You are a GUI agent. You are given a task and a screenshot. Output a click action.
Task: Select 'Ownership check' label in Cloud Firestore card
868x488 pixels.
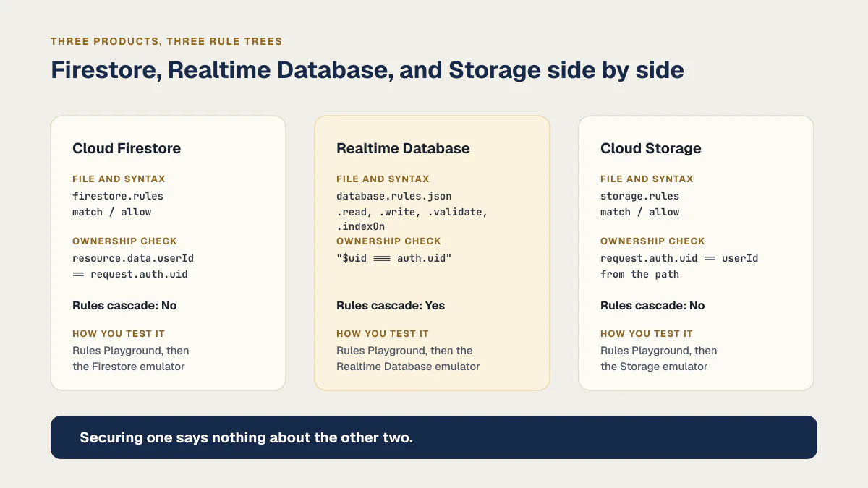124,241
